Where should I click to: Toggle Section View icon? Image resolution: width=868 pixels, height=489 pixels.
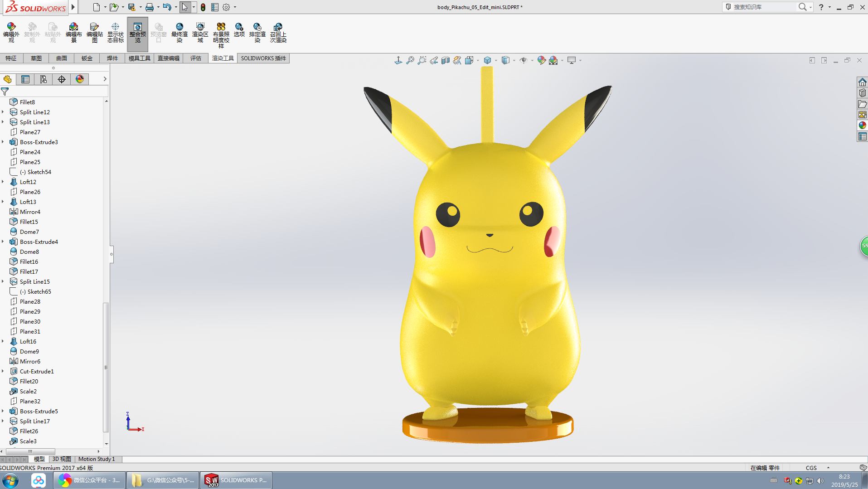pyautogui.click(x=446, y=60)
